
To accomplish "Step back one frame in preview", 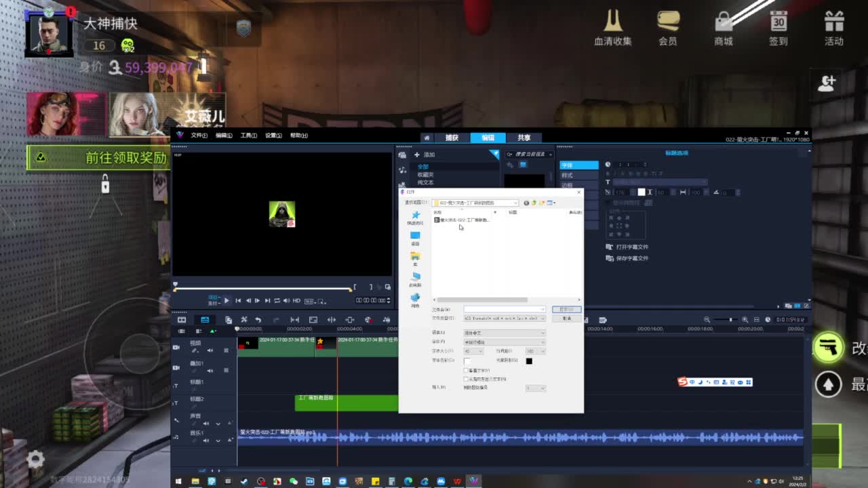I will click(x=248, y=300).
